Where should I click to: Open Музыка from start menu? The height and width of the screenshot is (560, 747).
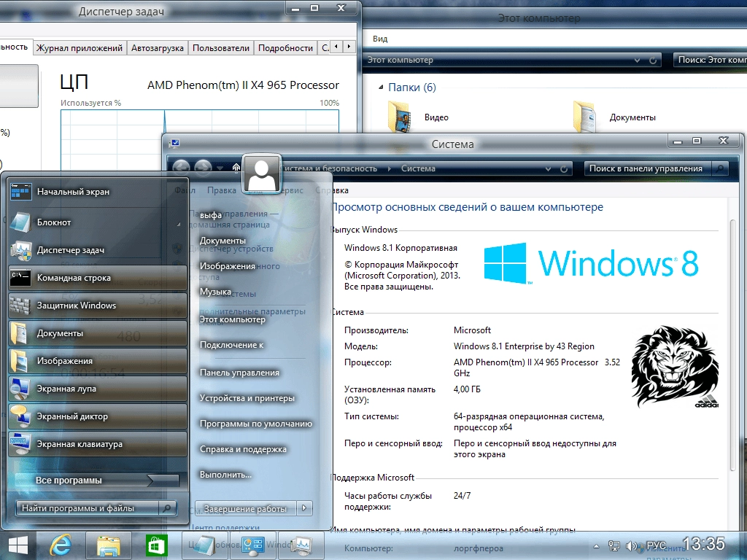(215, 292)
